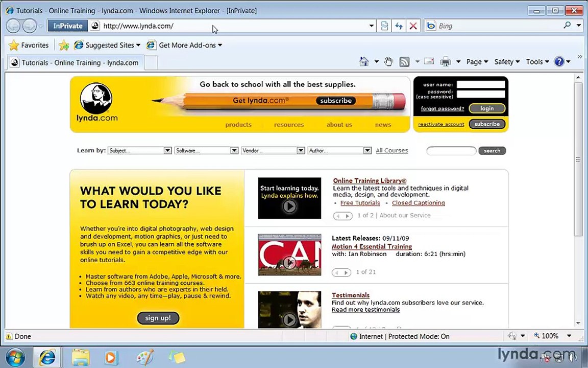This screenshot has width=588, height=368.
Task: Click subscribe button in login box
Action: [487, 124]
